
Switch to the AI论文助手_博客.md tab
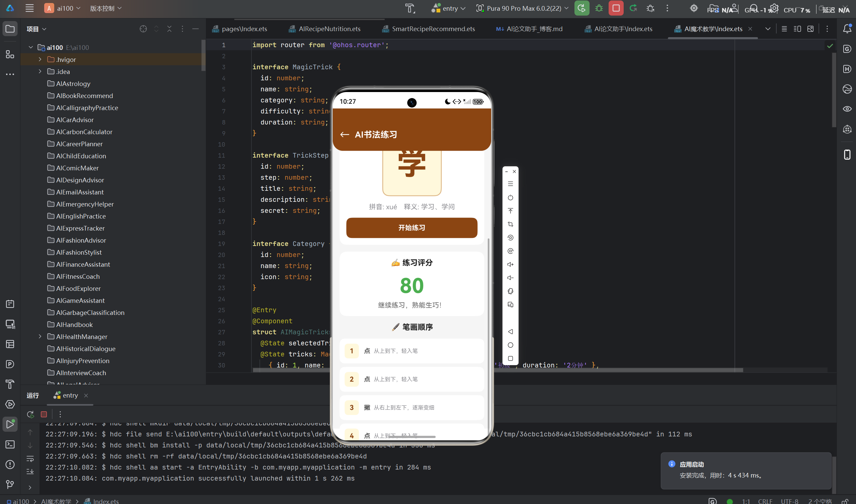(529, 29)
